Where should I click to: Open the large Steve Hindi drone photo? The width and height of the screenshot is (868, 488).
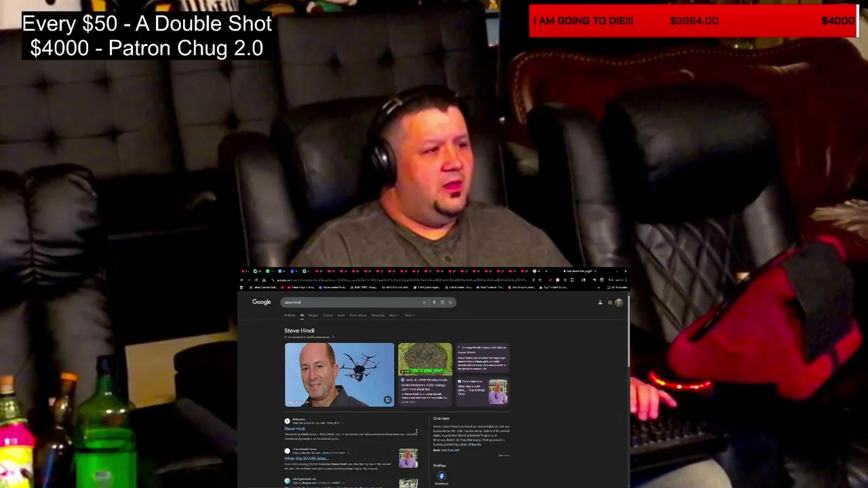click(339, 375)
